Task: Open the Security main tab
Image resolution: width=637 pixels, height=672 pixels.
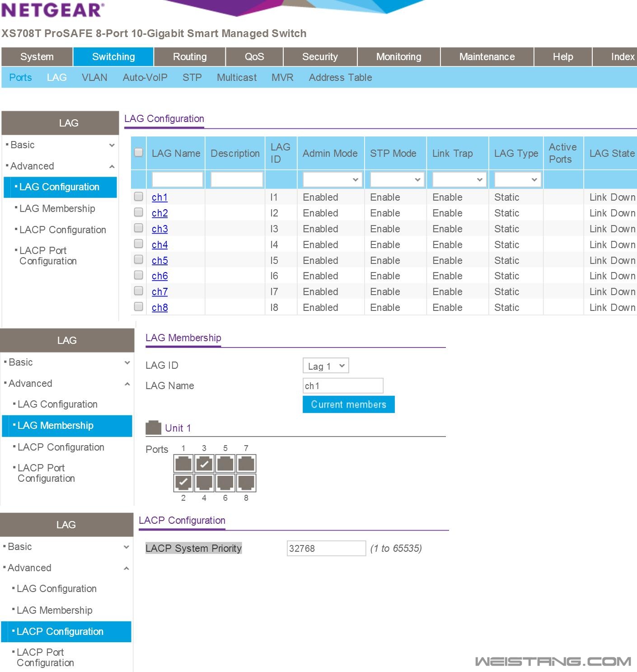Action: (x=320, y=57)
